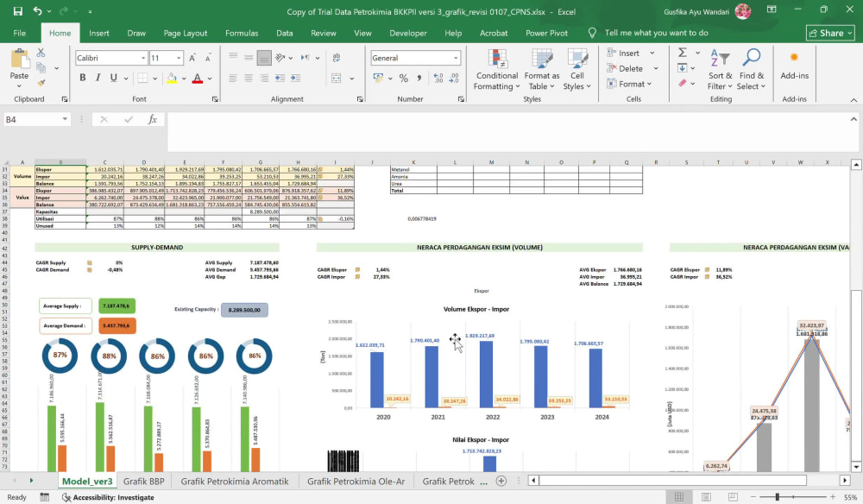Decrease font size with the smaller A icon
Screen dimensions: 863x504
click(207, 58)
